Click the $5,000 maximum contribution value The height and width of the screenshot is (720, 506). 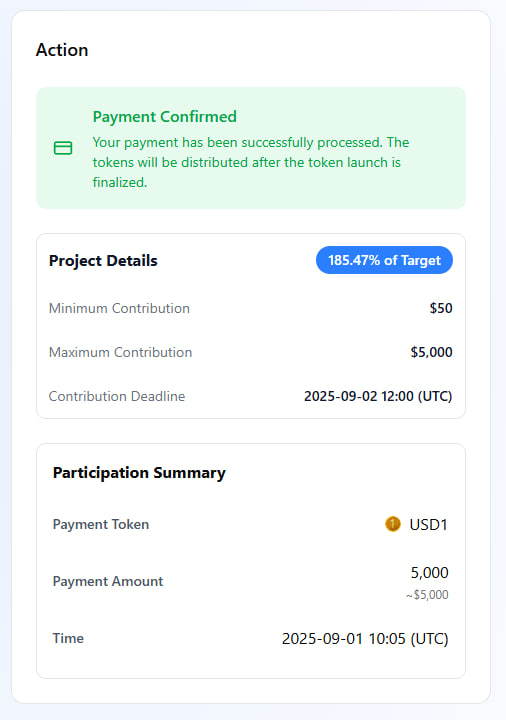click(x=431, y=352)
